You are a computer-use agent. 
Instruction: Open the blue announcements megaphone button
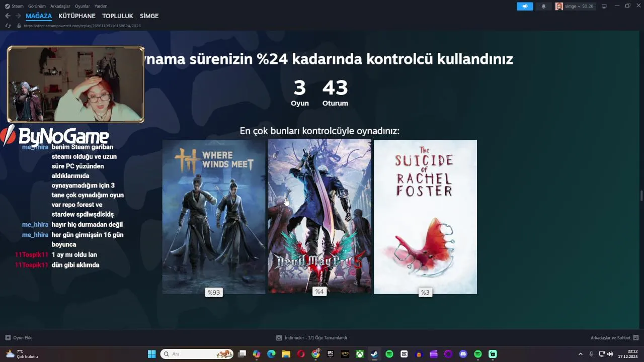(525, 6)
